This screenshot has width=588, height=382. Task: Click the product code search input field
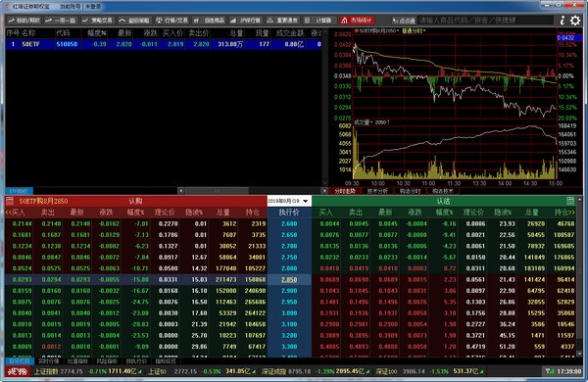tap(485, 21)
